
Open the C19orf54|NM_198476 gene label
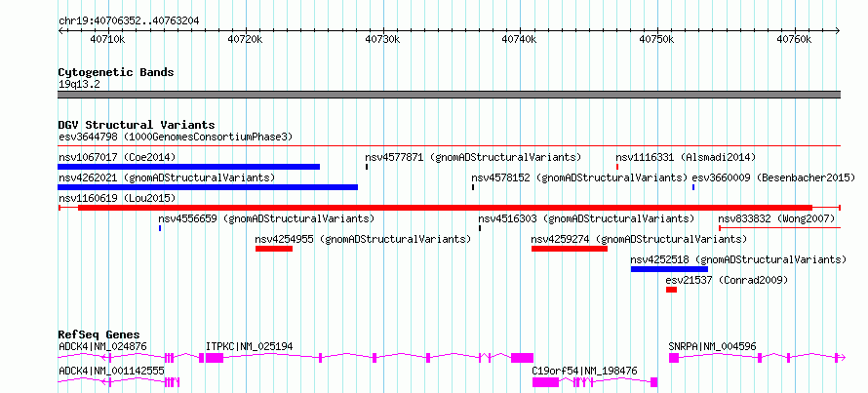pyautogui.click(x=584, y=371)
